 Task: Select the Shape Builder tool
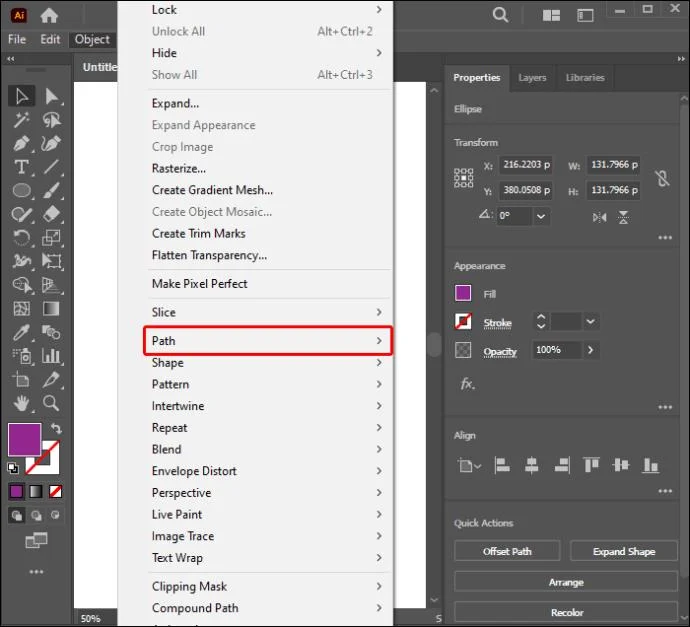tap(22, 285)
